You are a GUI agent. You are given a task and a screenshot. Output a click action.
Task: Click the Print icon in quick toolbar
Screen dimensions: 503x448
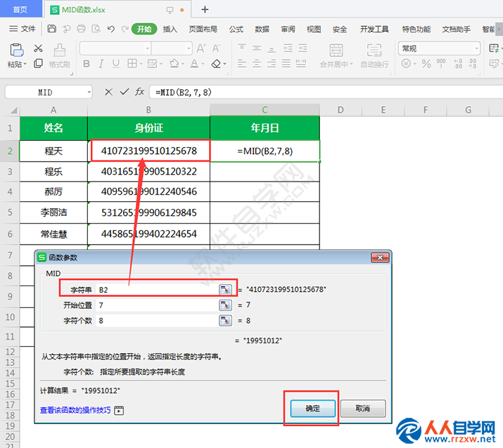pos(81,29)
